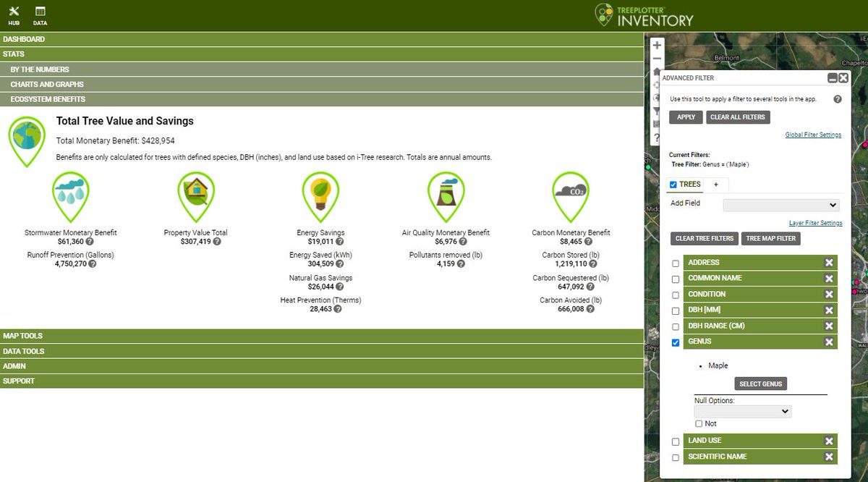Zoom in on the map
The image size is (868, 482).
[657, 45]
